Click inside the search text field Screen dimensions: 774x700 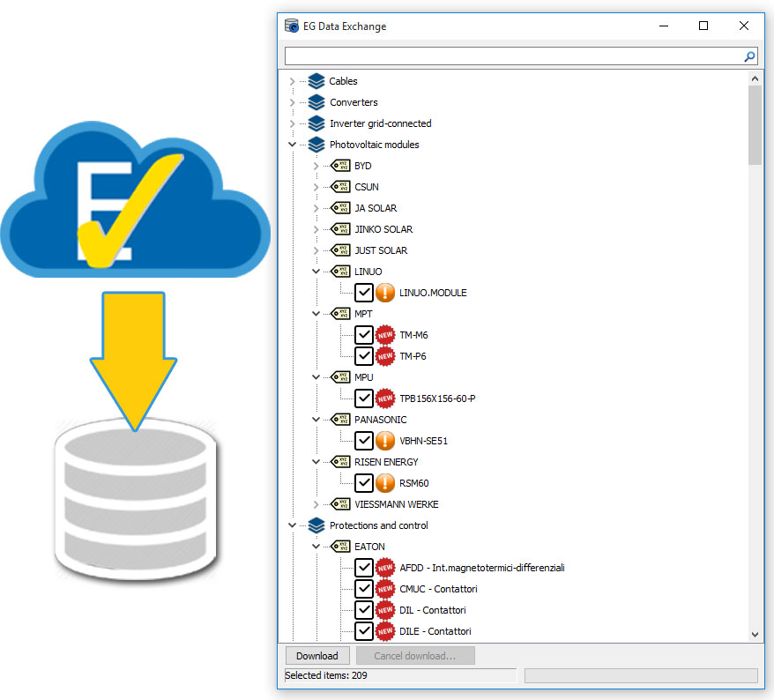(x=511, y=56)
